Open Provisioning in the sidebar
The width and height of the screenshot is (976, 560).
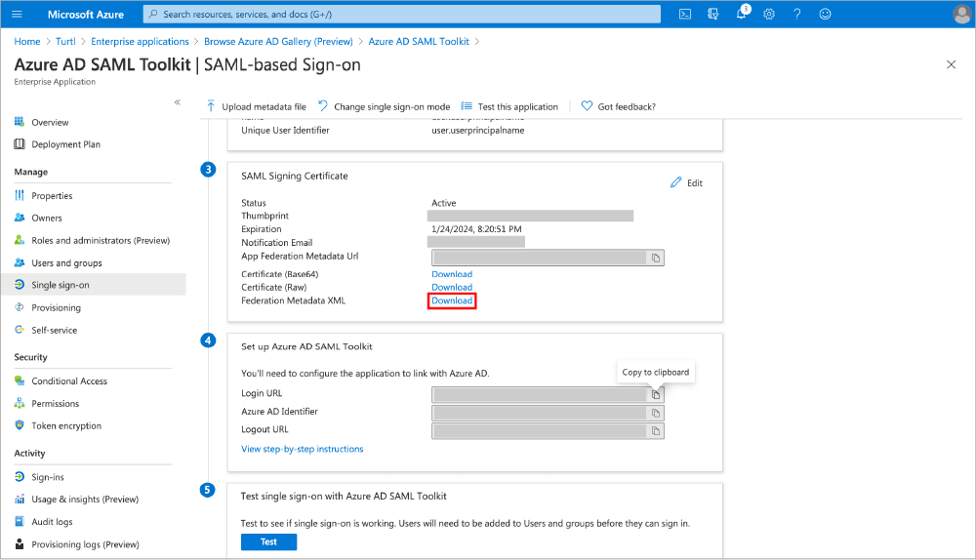coord(56,307)
